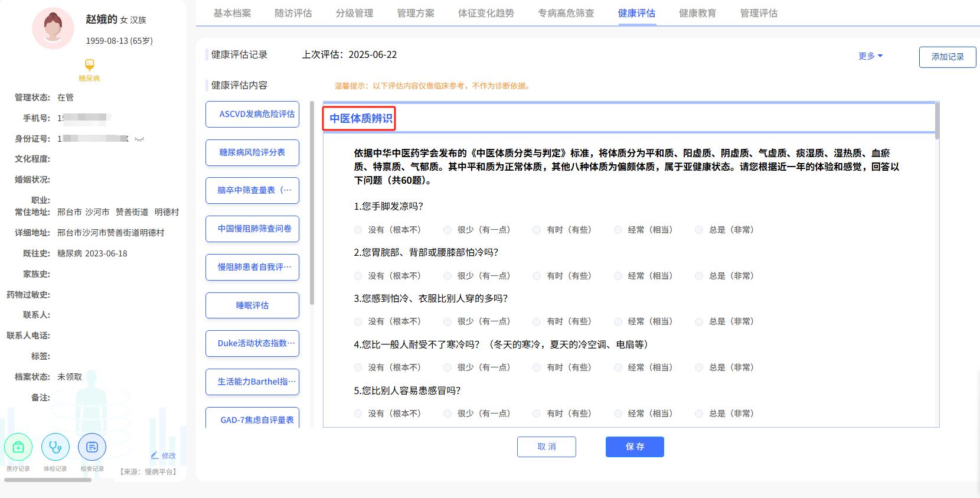
Task: Switch to the 管理评估 tab
Action: click(759, 13)
